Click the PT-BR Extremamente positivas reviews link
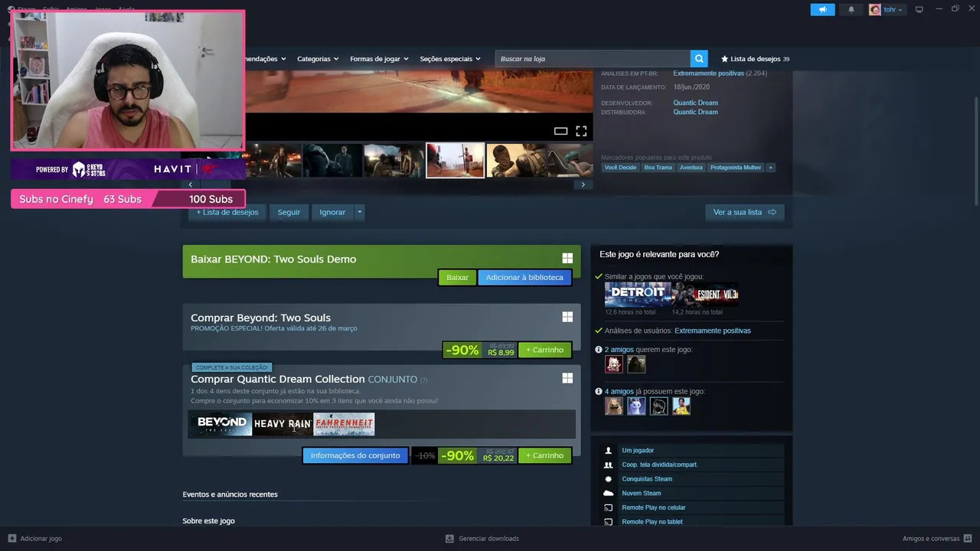The width and height of the screenshot is (980, 551). coord(708,73)
